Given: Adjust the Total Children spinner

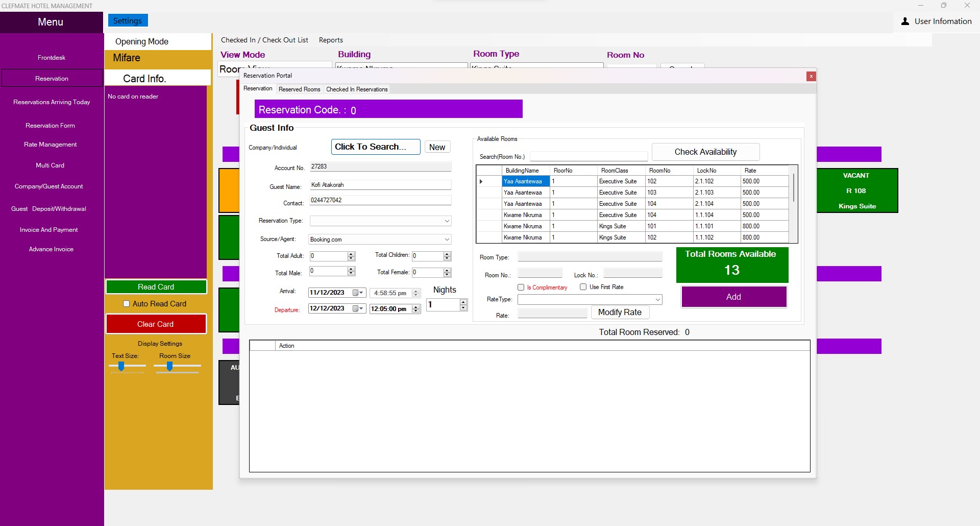Looking at the screenshot, I should tap(447, 256).
